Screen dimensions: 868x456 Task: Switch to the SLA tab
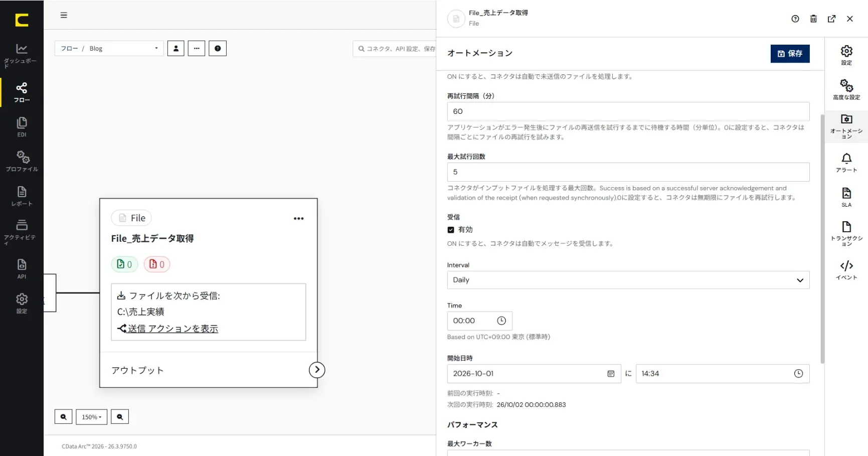click(846, 197)
